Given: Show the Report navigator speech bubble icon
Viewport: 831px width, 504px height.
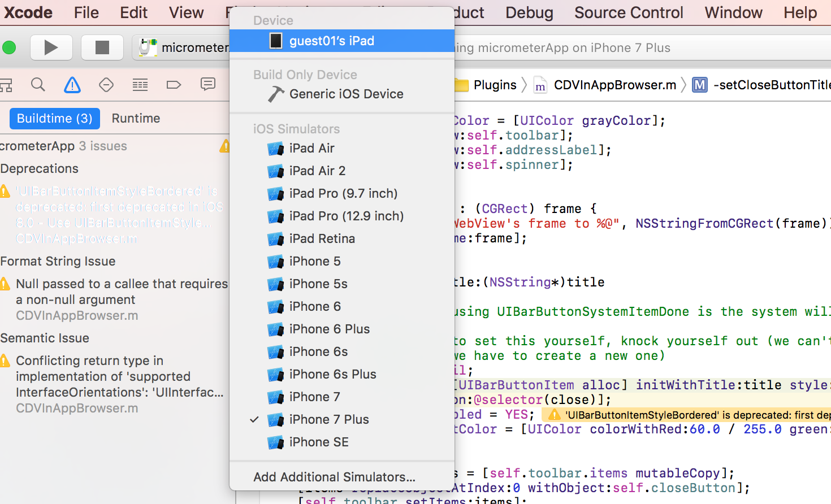Looking at the screenshot, I should [x=208, y=85].
